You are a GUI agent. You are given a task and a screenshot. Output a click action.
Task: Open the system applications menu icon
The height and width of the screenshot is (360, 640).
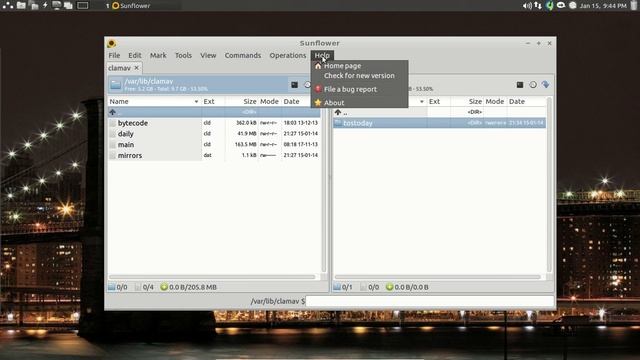(8, 5)
